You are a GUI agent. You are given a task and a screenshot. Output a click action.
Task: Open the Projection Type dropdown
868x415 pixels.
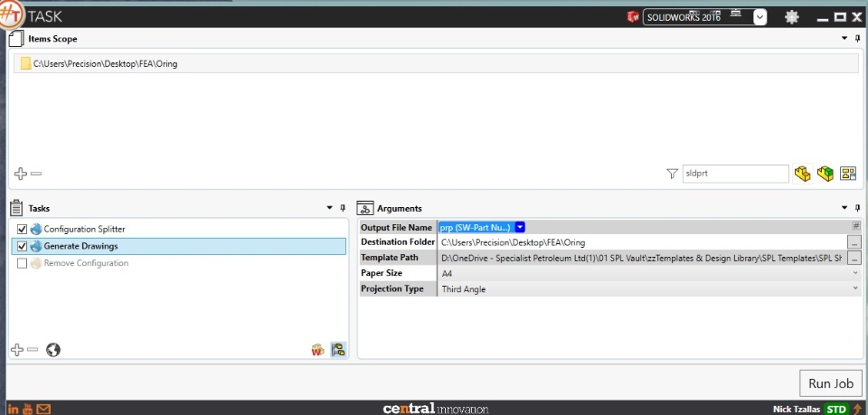tap(856, 288)
